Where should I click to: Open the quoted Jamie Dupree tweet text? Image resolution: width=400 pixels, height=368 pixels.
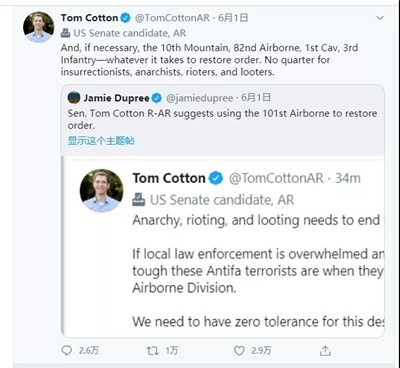pos(222,119)
